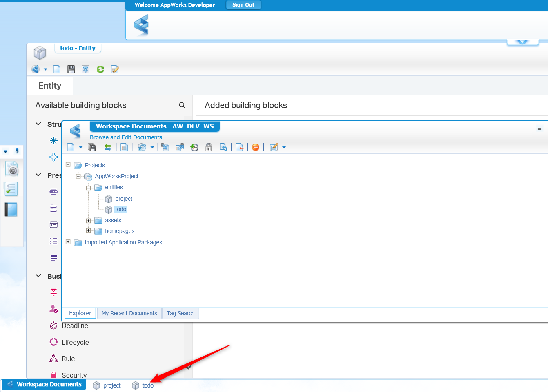The image size is (548, 392).
Task: Open My Recent Documents tab
Action: [129, 313]
